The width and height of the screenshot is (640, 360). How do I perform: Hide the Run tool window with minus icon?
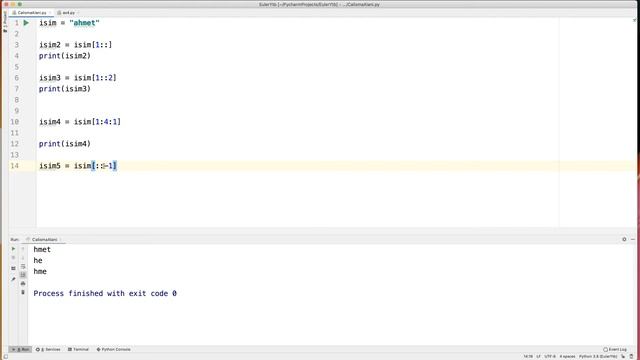[x=633, y=239]
